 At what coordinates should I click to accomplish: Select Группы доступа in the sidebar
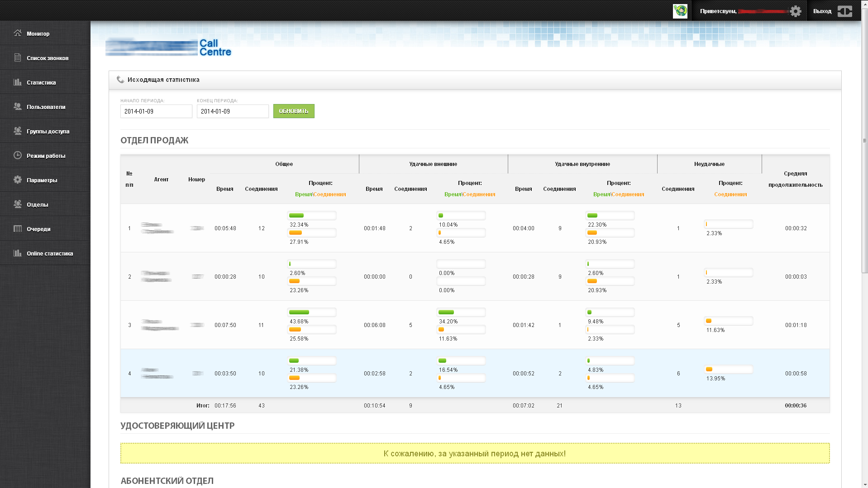[45, 131]
